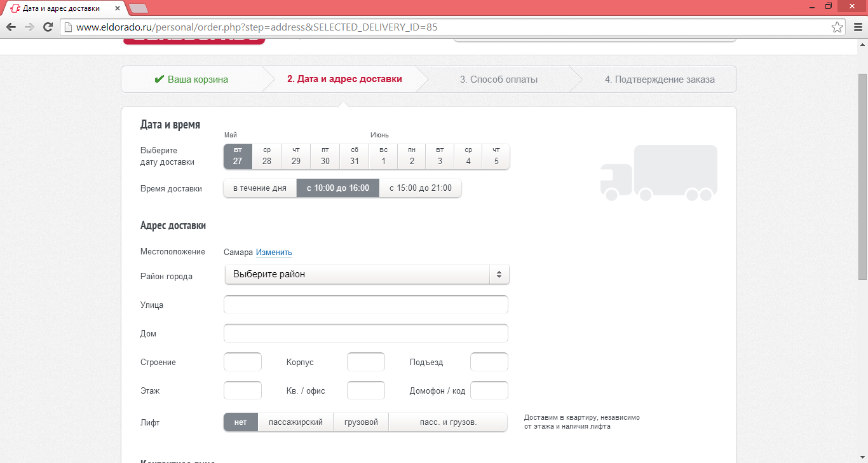The width and height of the screenshot is (868, 463).
Task: Click the 'Лифт' label
Action: 151,423
